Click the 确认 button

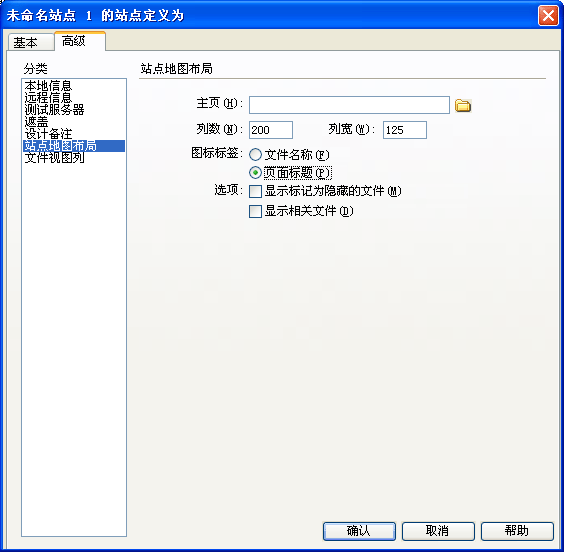point(359,531)
